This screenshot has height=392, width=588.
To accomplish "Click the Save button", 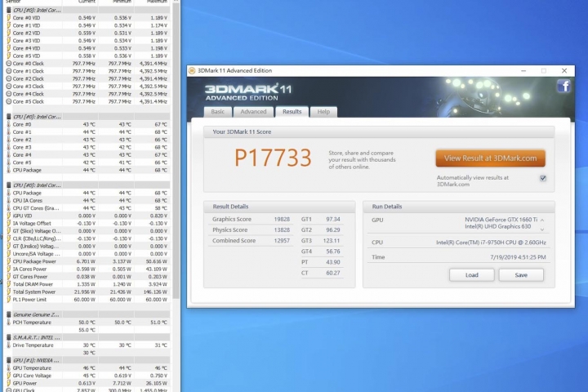I will [521, 275].
